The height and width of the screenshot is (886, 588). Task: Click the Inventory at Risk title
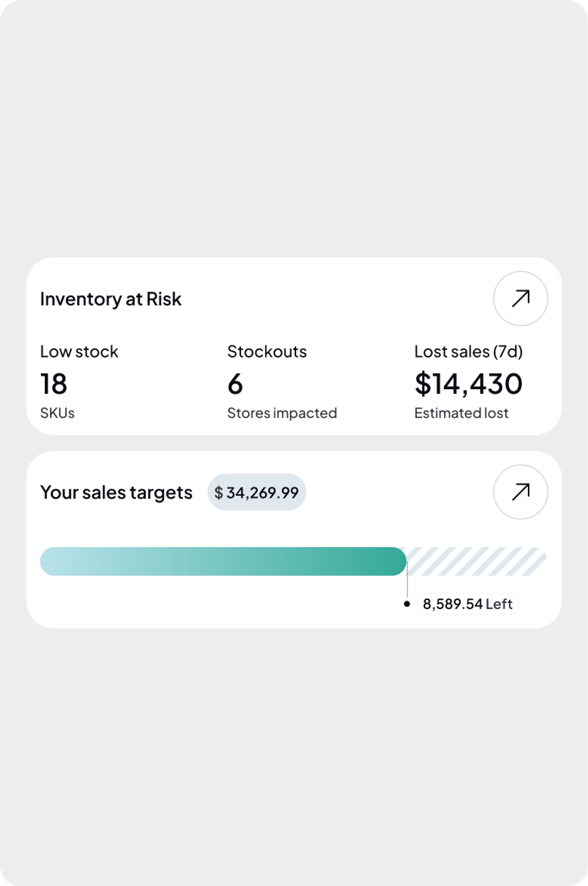[111, 299]
